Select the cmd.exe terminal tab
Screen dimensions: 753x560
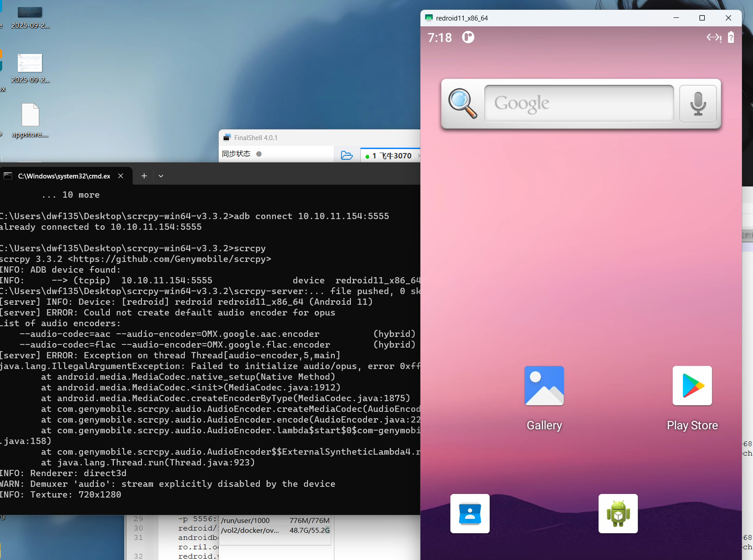point(62,176)
